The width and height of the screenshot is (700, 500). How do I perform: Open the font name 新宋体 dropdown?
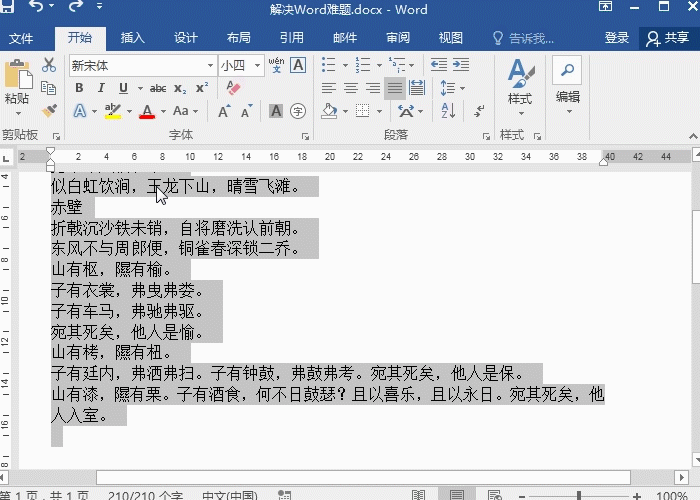point(210,66)
